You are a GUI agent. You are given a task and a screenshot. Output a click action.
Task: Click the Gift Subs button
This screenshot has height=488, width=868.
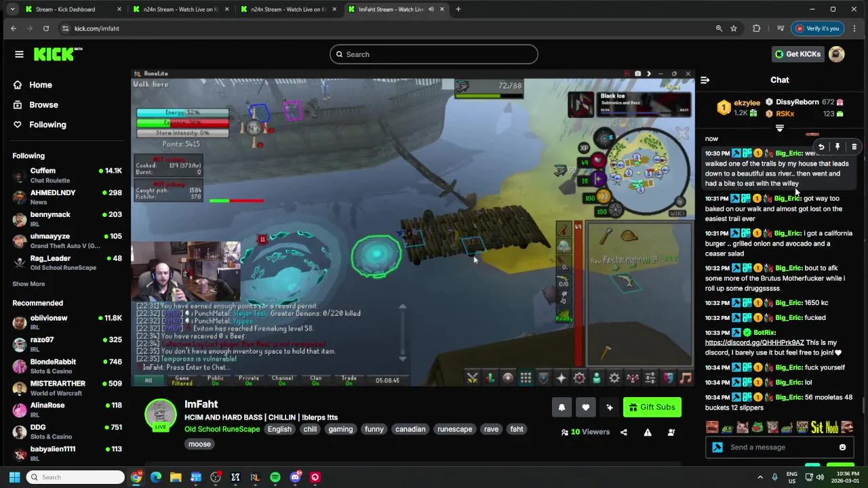click(652, 407)
